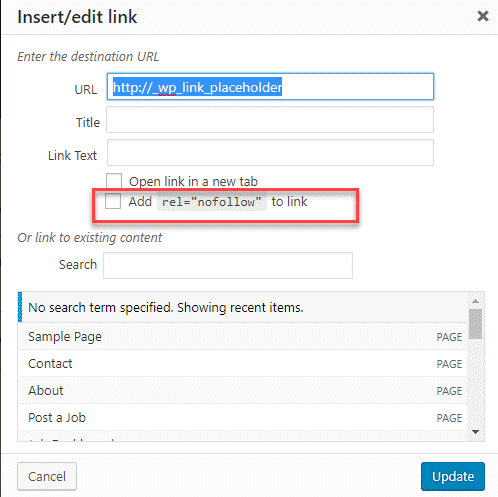The width and height of the screenshot is (498, 497).
Task: Click the results list scroll down arrow
Action: pyautogui.click(x=476, y=432)
